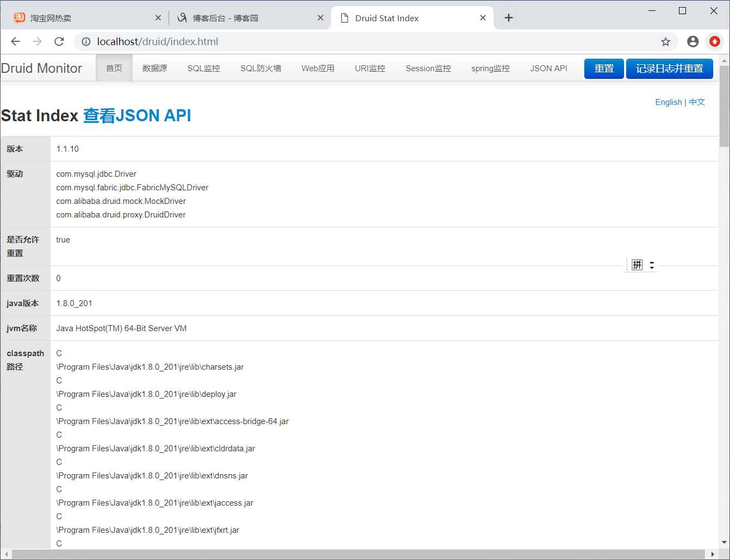Close the 博客后台 - 博客园 tab
This screenshot has width=730, height=560.
[x=321, y=18]
